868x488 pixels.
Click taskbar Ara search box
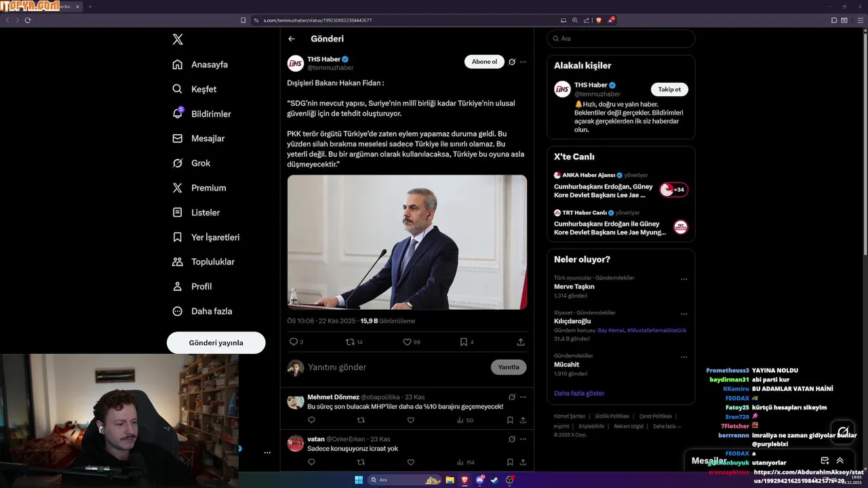(405, 480)
